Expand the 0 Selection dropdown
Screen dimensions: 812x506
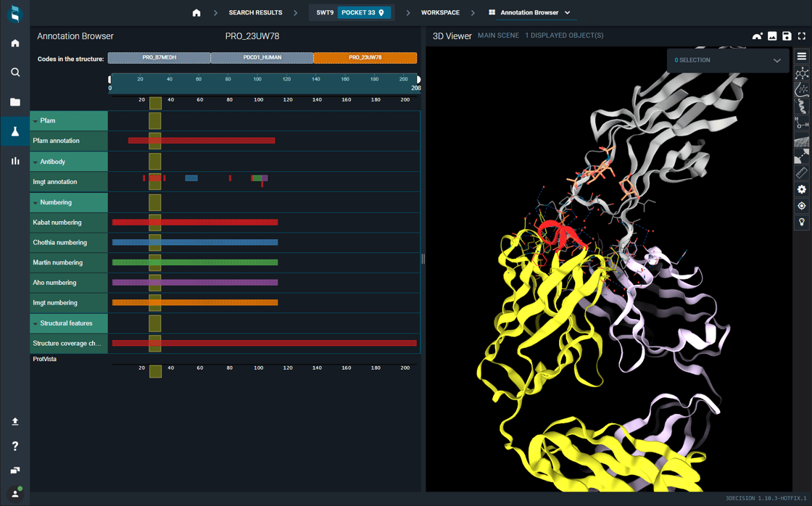pos(776,61)
